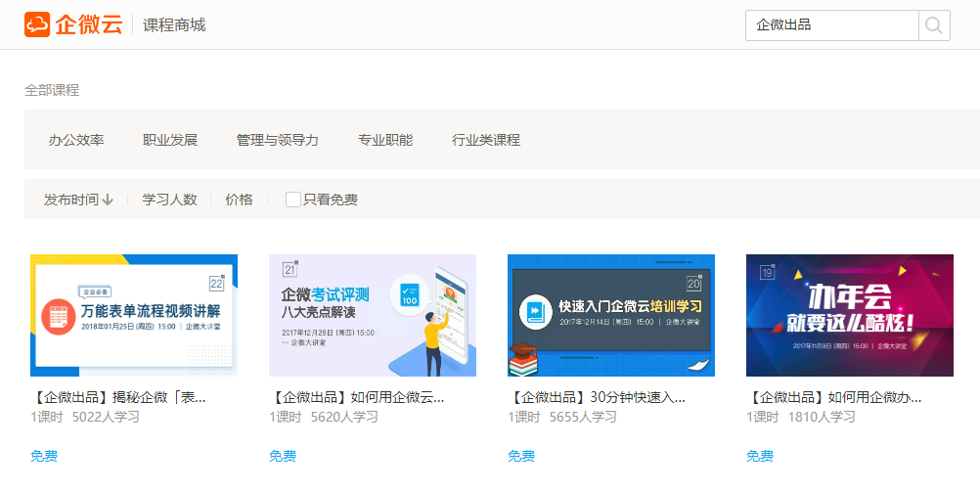Open the 企微考试评测 course thumbnail
The image size is (980, 492).
coord(373,315)
